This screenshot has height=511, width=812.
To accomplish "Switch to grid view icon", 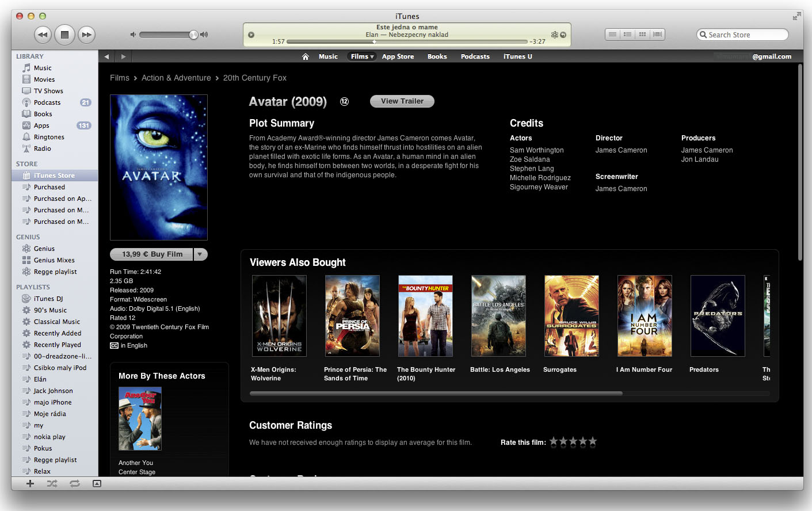I will [643, 35].
